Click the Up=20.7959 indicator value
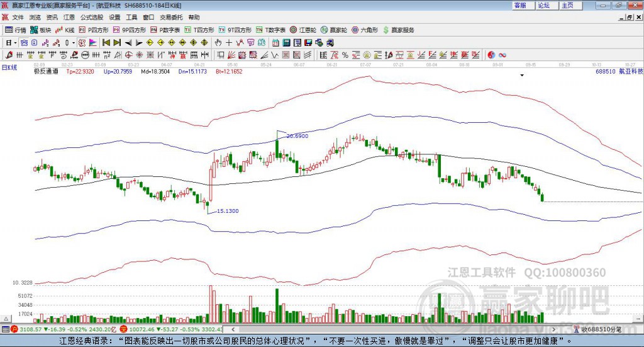This screenshot has width=644, height=347. click(118, 71)
